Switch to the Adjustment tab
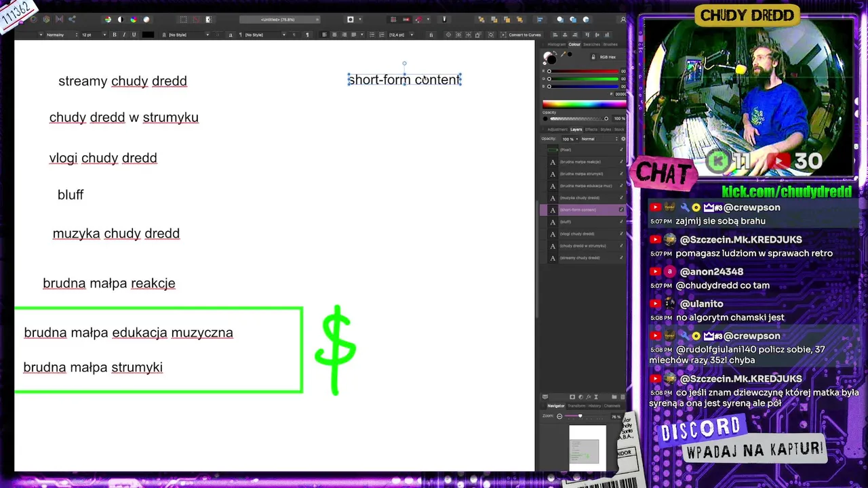This screenshot has height=488, width=868. tap(557, 129)
